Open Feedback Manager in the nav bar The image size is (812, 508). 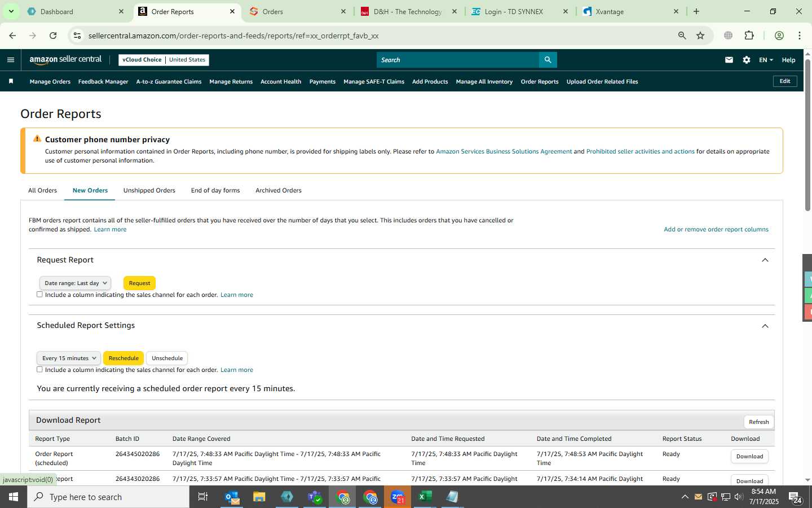(103, 81)
